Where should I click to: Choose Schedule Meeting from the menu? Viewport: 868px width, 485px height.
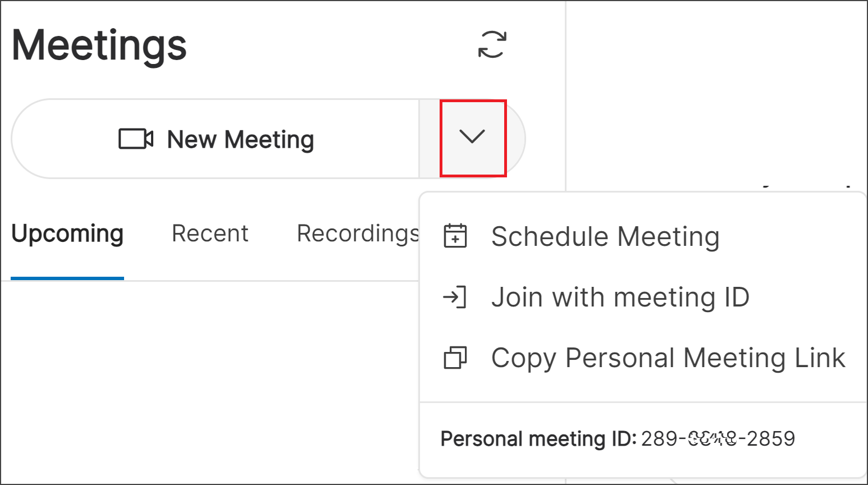605,236
